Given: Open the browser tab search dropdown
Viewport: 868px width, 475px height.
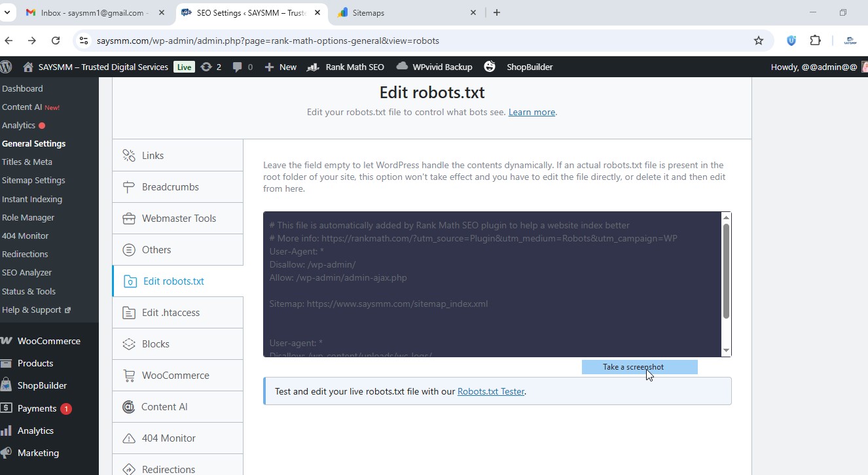Looking at the screenshot, I should [x=7, y=12].
